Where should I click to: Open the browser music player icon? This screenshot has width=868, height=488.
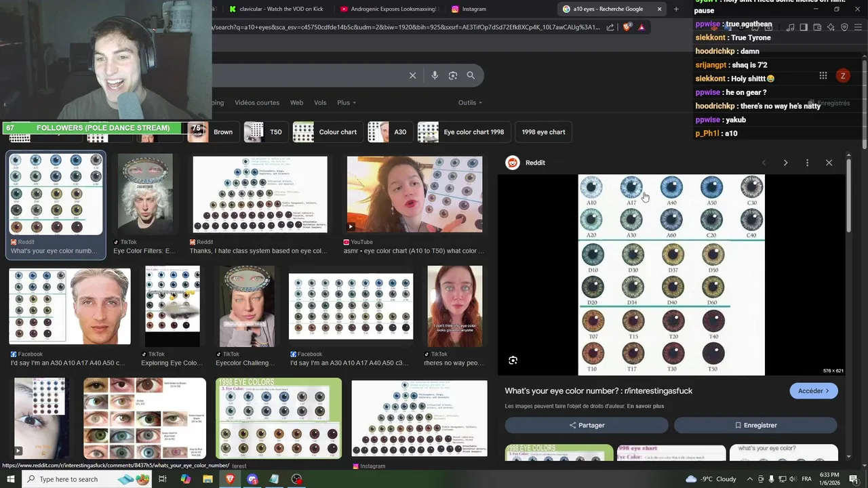pyautogui.click(x=790, y=27)
